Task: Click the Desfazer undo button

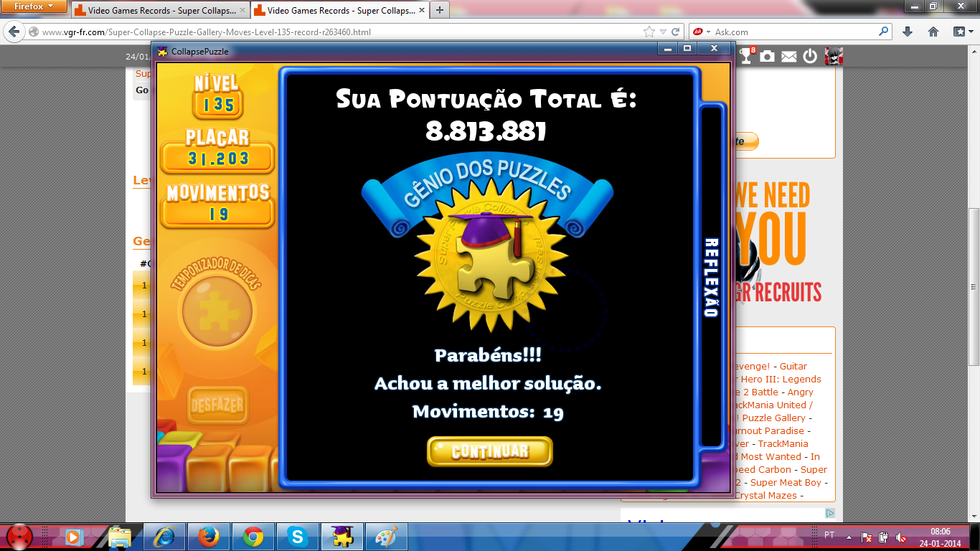Action: click(217, 405)
